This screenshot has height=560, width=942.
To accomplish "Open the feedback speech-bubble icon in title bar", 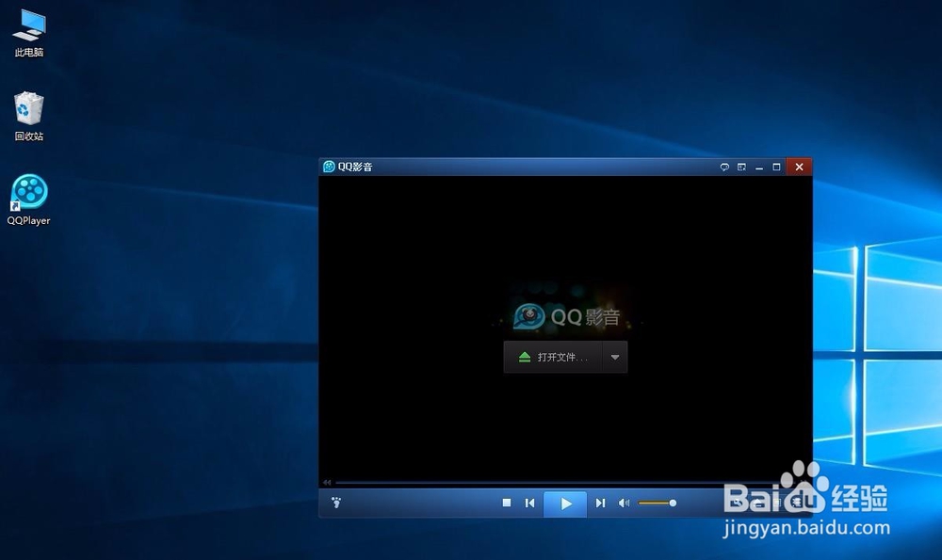I will (724, 167).
